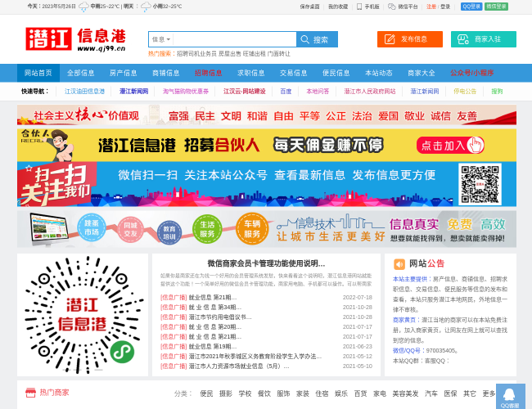Click the 跳蚤市场 circle icon
The image size is (532, 409).
click(x=92, y=227)
